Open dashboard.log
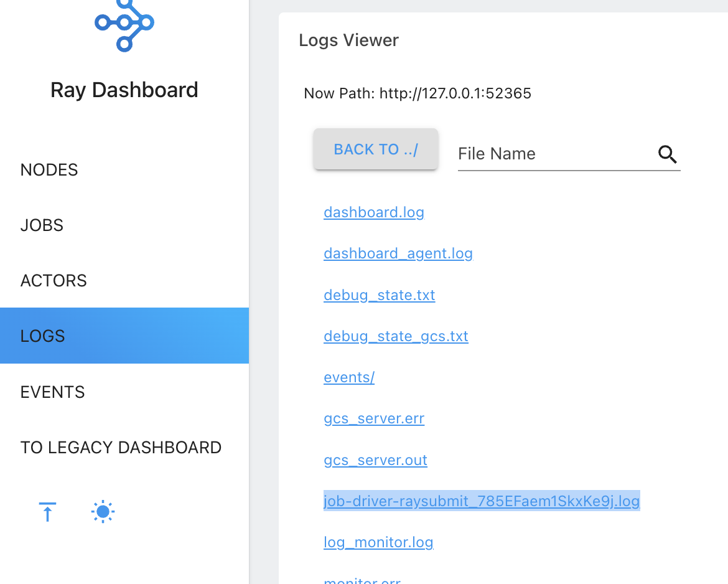This screenshot has width=728, height=584. 373,212
